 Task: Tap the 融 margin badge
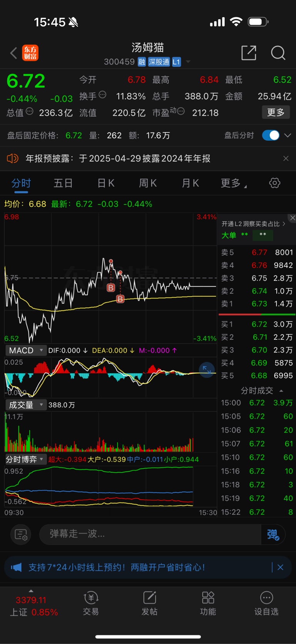click(142, 62)
